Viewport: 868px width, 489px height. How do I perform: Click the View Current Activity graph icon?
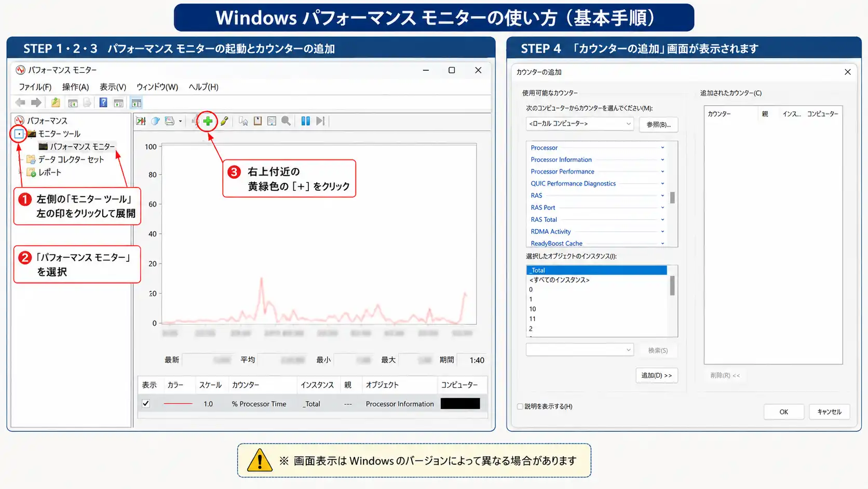[141, 121]
